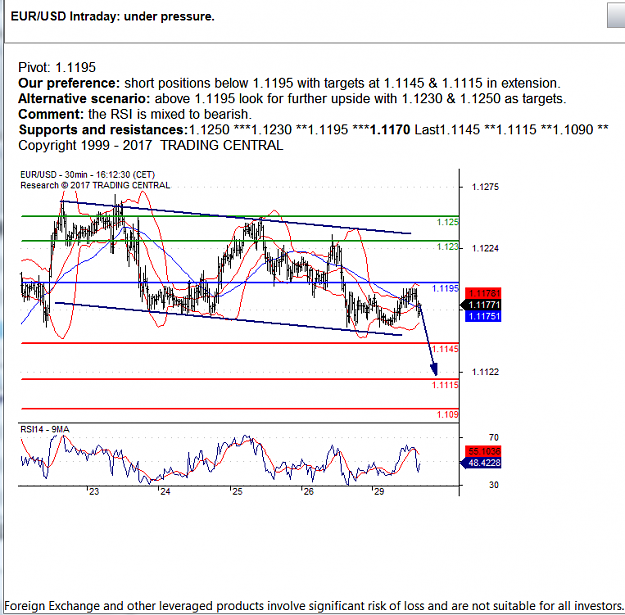Click the red RSI value 55.1036
625x615 pixels.
[x=483, y=452]
